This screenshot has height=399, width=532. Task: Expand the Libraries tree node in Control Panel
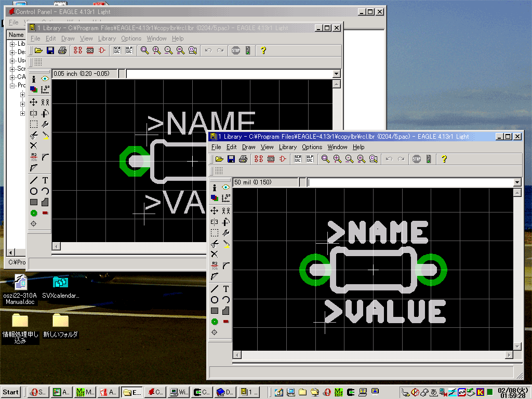12,44
